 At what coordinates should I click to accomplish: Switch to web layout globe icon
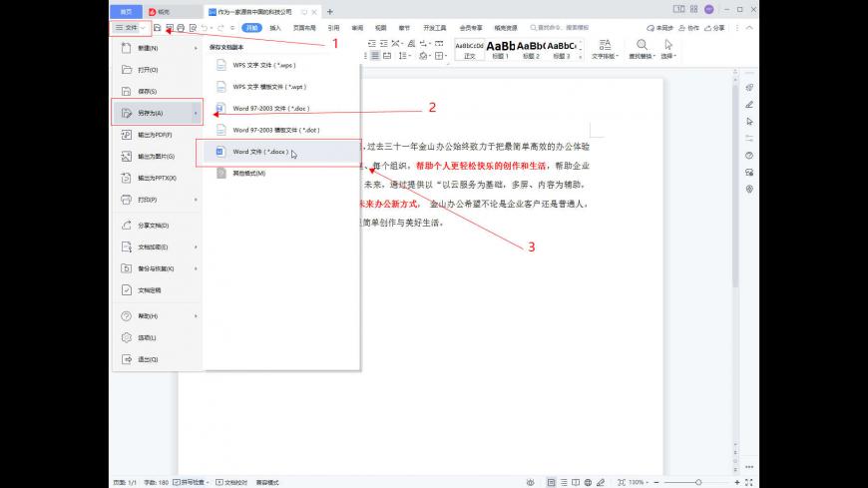pyautogui.click(x=588, y=482)
